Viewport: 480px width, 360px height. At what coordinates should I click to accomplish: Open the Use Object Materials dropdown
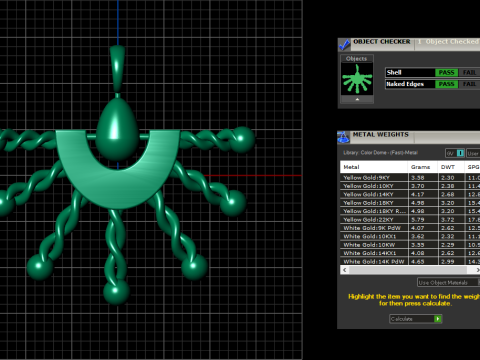pos(448,283)
